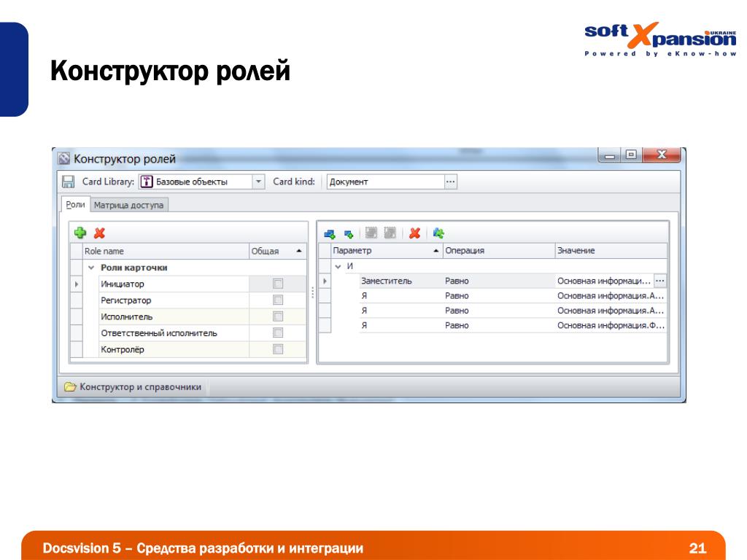Select the Исполнитель role row
The width and height of the screenshot is (747, 560).
pyautogui.click(x=174, y=316)
